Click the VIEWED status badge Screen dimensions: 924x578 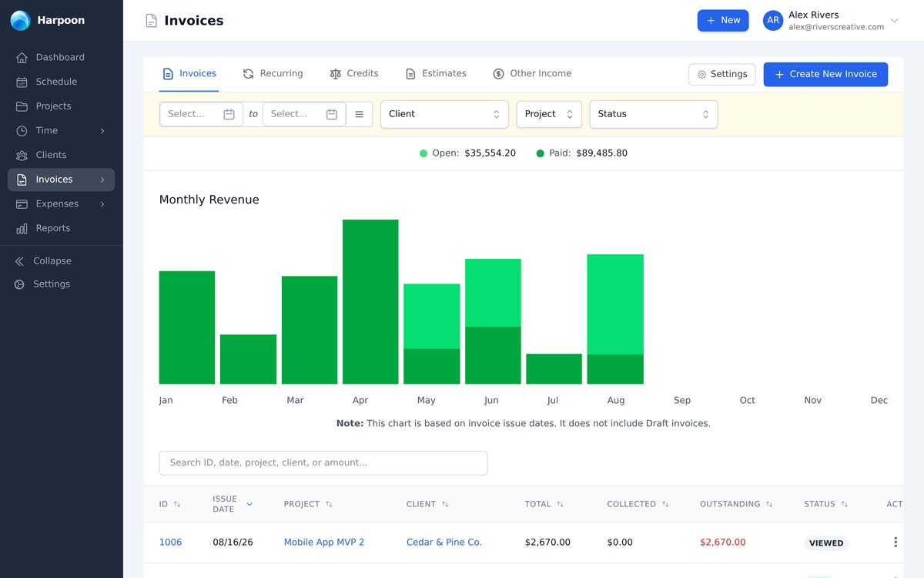[826, 543]
